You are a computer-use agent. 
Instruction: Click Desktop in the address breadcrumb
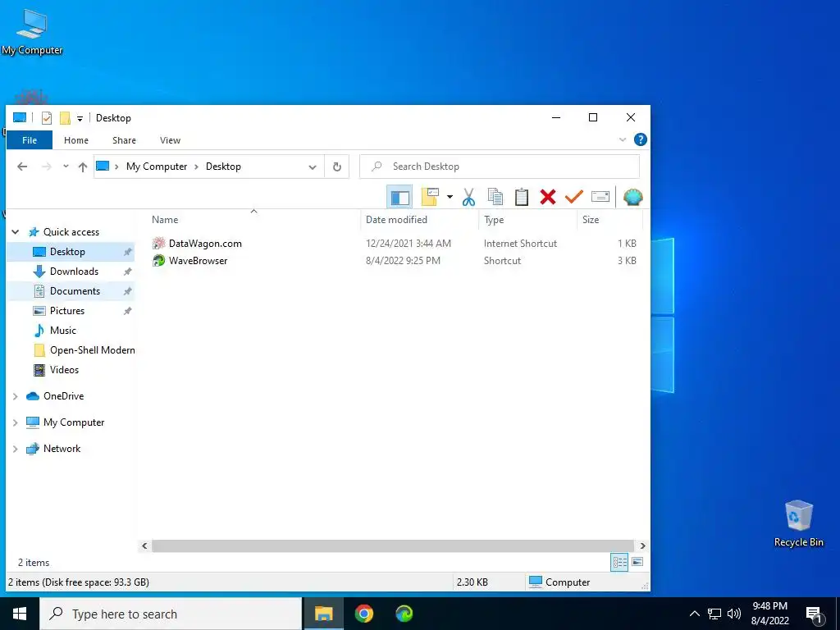click(x=223, y=167)
